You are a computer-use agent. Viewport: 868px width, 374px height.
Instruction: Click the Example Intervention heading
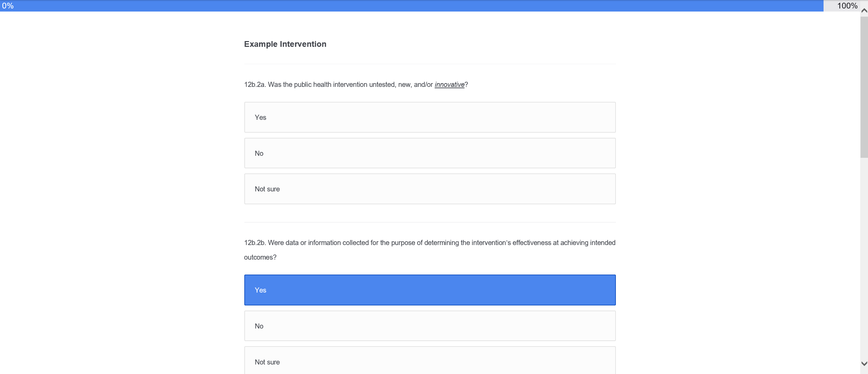coord(285,44)
